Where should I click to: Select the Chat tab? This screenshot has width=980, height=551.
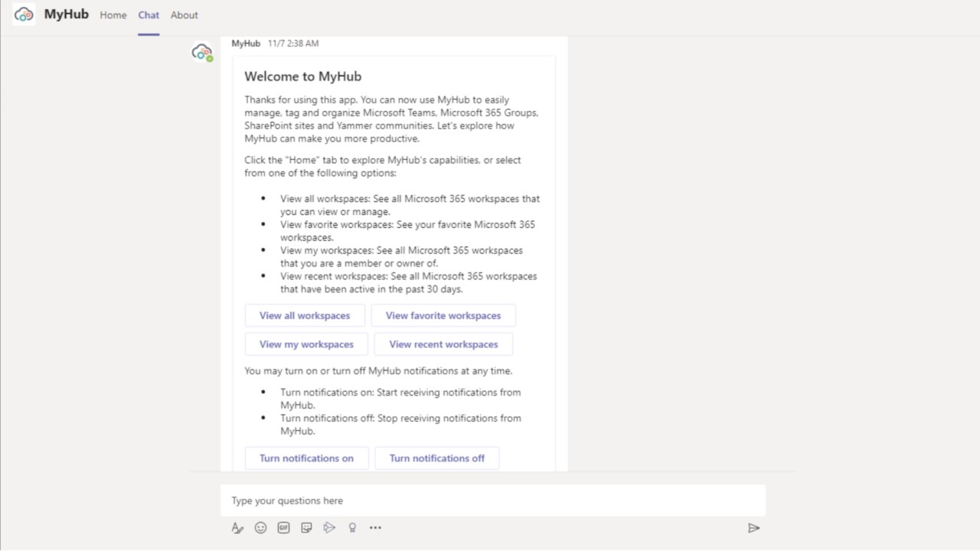[149, 15]
